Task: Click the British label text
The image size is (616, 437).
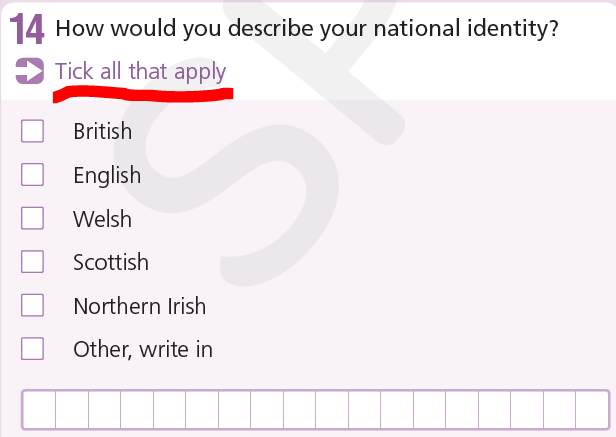Action: click(x=103, y=131)
